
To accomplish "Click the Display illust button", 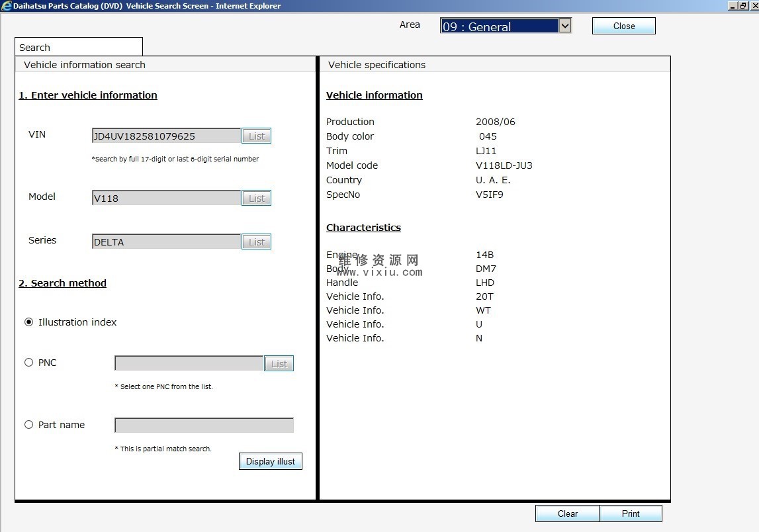I will pos(271,461).
